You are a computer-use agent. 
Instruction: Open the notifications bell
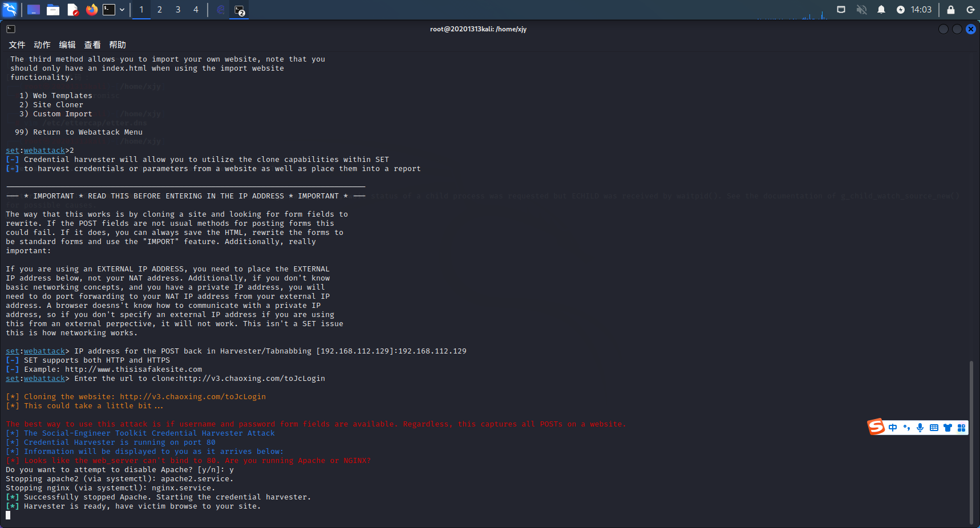pos(881,10)
